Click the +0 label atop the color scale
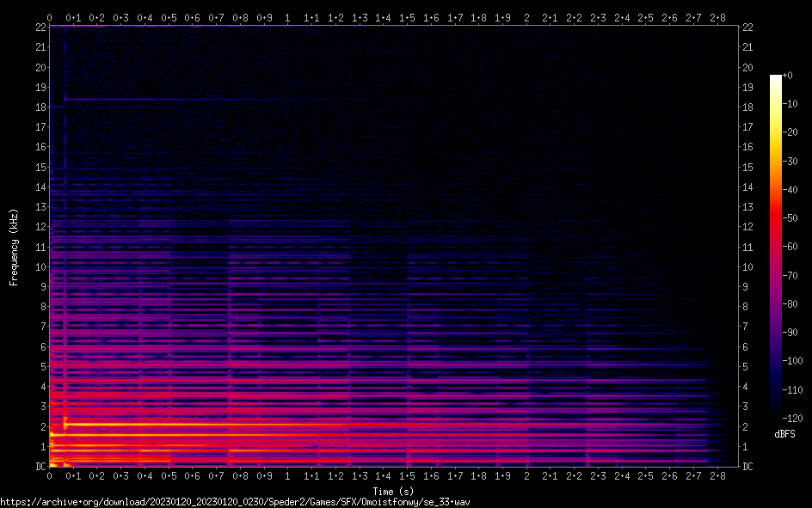812x508 pixels. pos(787,77)
